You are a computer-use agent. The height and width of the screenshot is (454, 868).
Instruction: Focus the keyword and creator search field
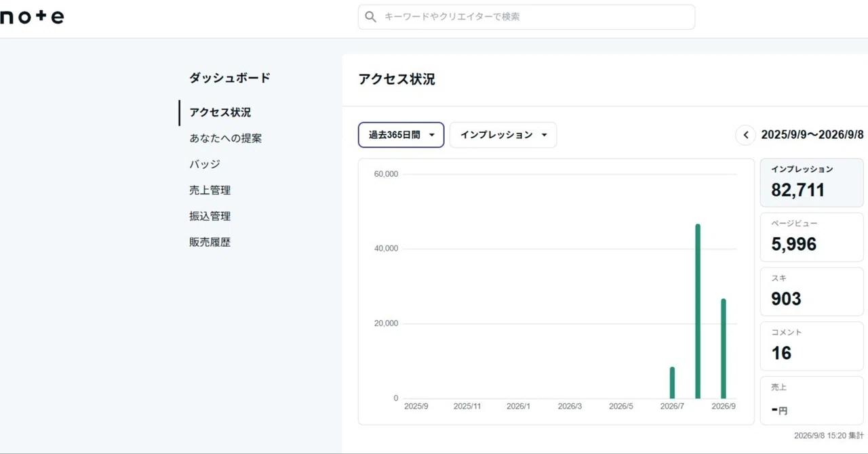click(x=526, y=17)
